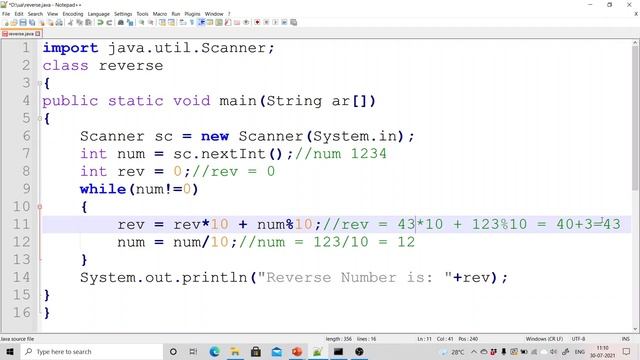The height and width of the screenshot is (360, 640).
Task: Click the Cut scissors toolbar icon
Action: point(71,23)
